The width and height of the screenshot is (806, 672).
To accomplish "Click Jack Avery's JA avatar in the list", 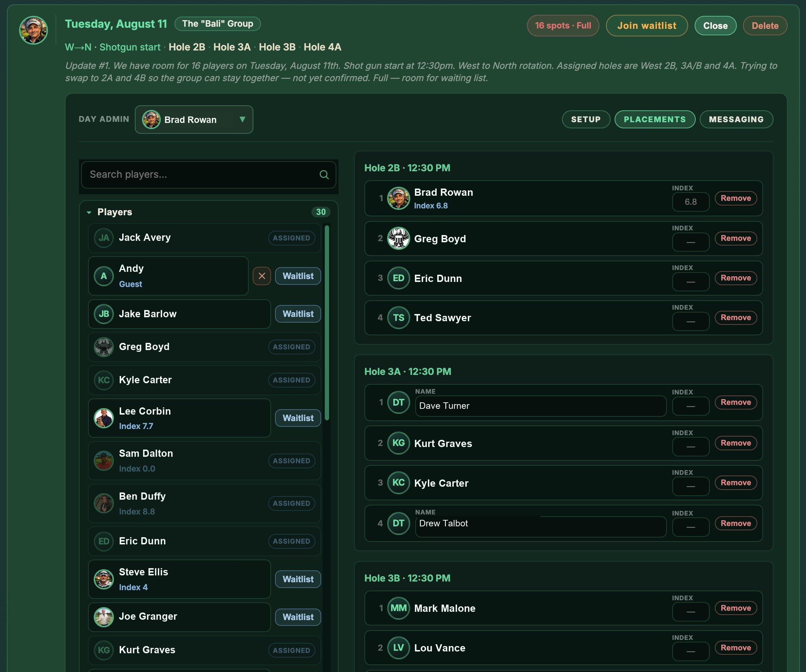I will (x=103, y=238).
